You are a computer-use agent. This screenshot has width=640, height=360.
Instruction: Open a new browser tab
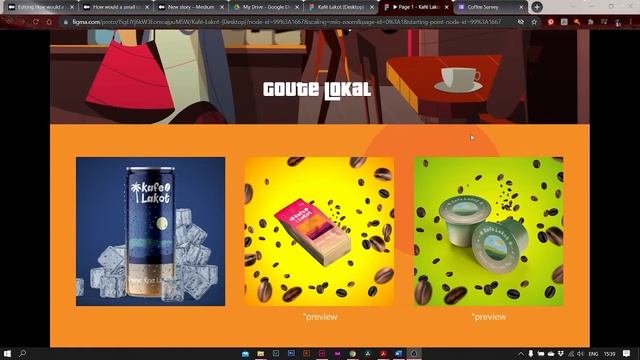537,7
